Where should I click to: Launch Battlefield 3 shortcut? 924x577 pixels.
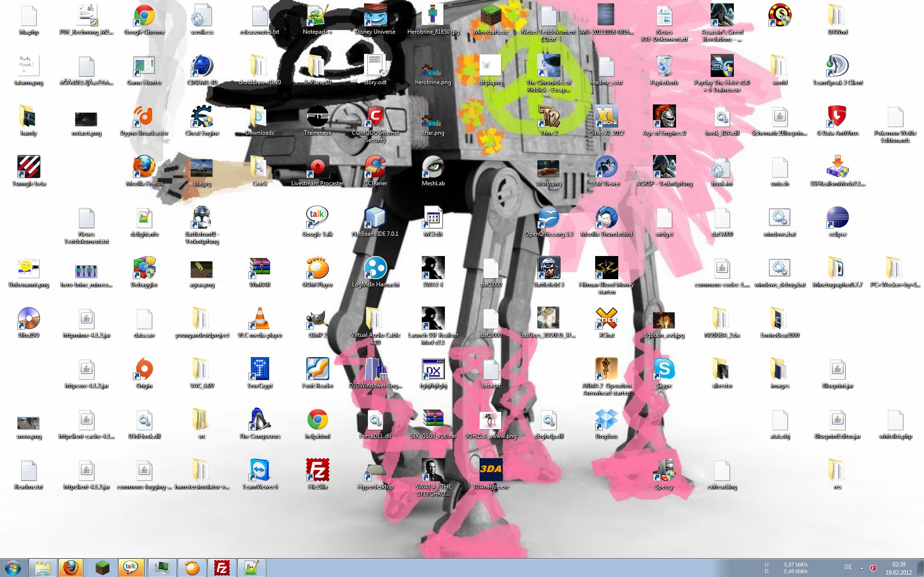(548, 272)
